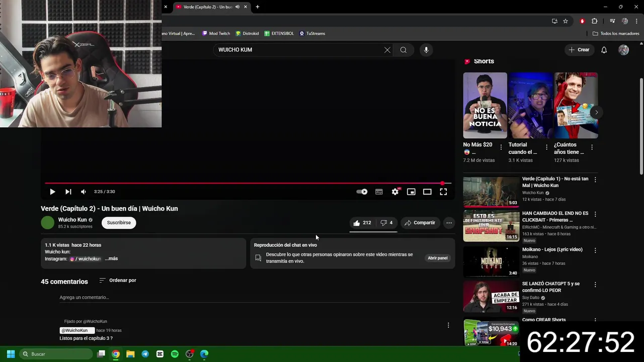Screen dimensions: 644x362
Task: Open options for 'Como CREAR Shorts'
Action: [x=595, y=320]
